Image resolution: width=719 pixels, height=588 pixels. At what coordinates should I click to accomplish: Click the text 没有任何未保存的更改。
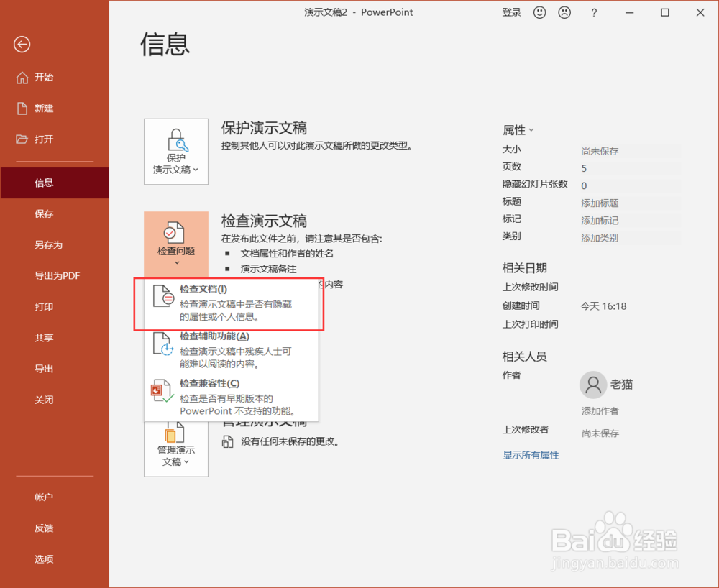[x=290, y=442]
